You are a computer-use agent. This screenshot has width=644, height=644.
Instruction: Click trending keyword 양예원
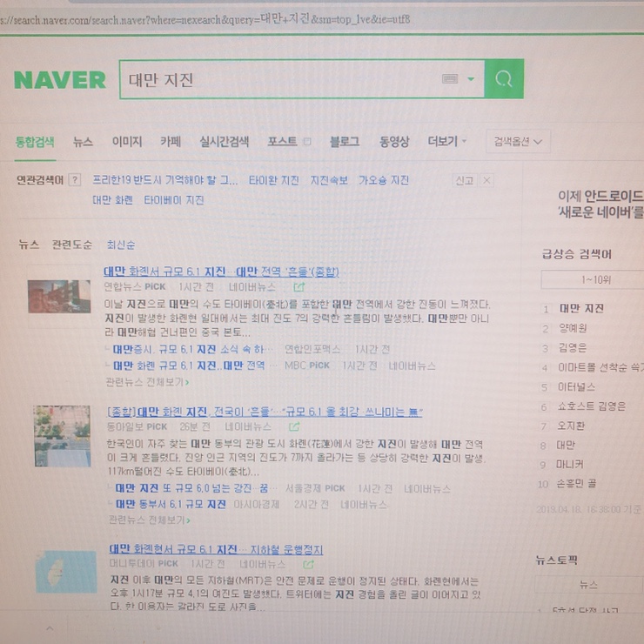tap(573, 328)
